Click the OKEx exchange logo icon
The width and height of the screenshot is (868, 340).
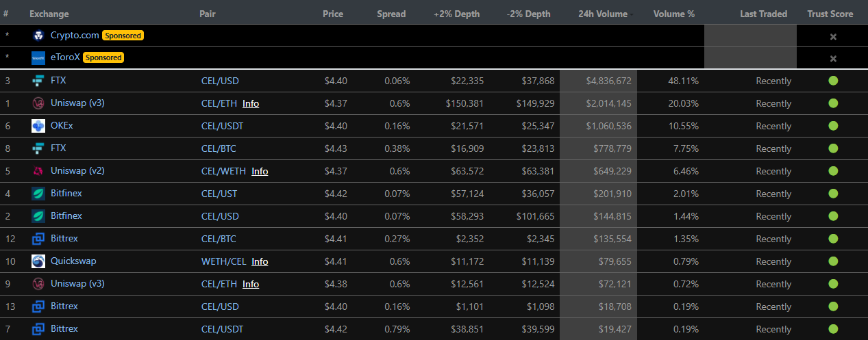[x=38, y=126]
